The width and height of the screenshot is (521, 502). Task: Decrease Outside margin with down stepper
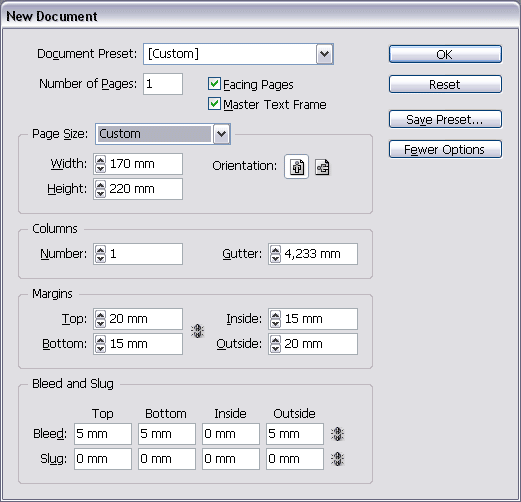tap(275, 348)
